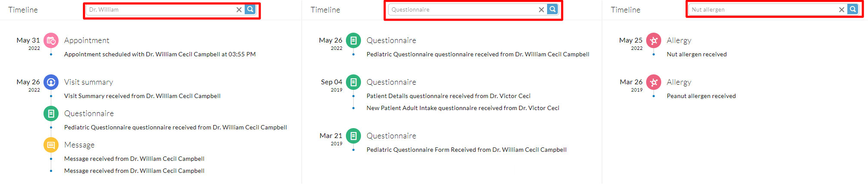The image size is (868, 184).
Task: Clear the 'Nut allergen' search text
Action: click(x=842, y=9)
